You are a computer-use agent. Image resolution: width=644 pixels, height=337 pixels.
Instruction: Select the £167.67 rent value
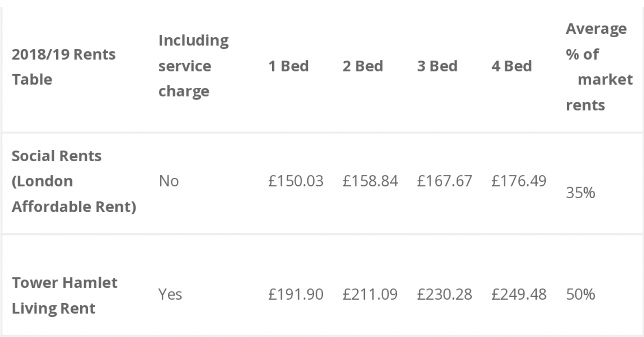tap(444, 181)
